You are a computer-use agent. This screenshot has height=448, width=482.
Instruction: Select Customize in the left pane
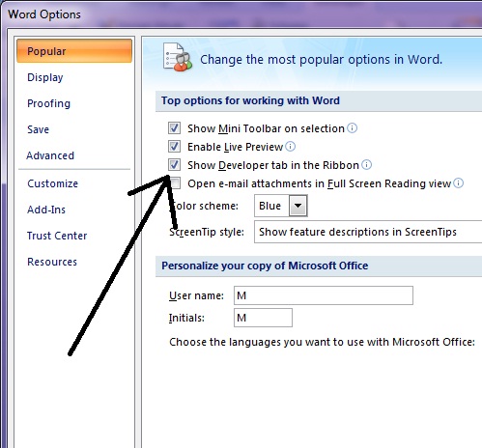tap(52, 183)
